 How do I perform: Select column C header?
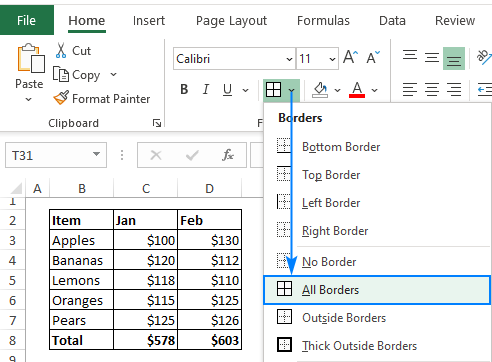coord(146,189)
